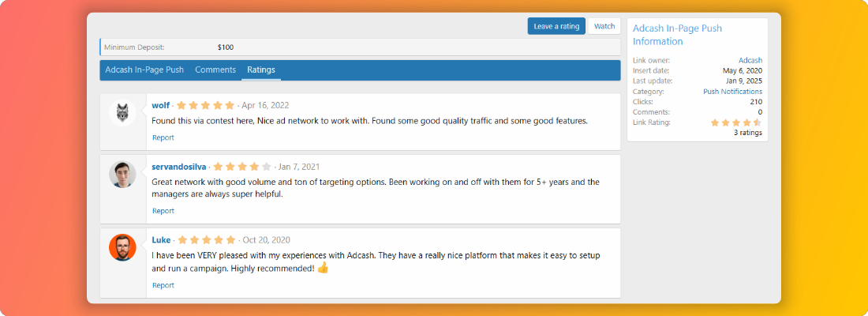The image size is (868, 316).
Task: Click the 'Oct 20, 2020' review date
Action: tap(266, 240)
